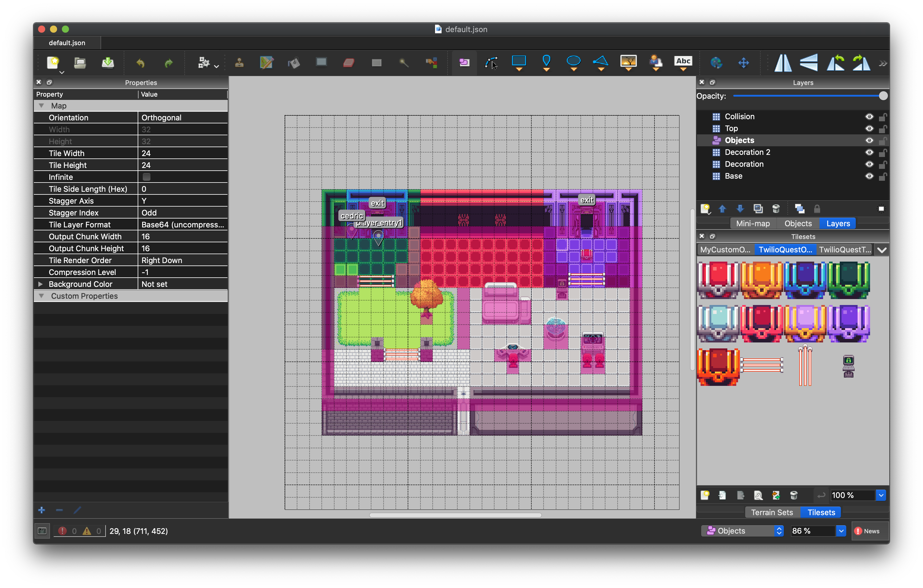Toggle the Infinite map checkbox
The width and height of the screenshot is (923, 588).
point(146,177)
